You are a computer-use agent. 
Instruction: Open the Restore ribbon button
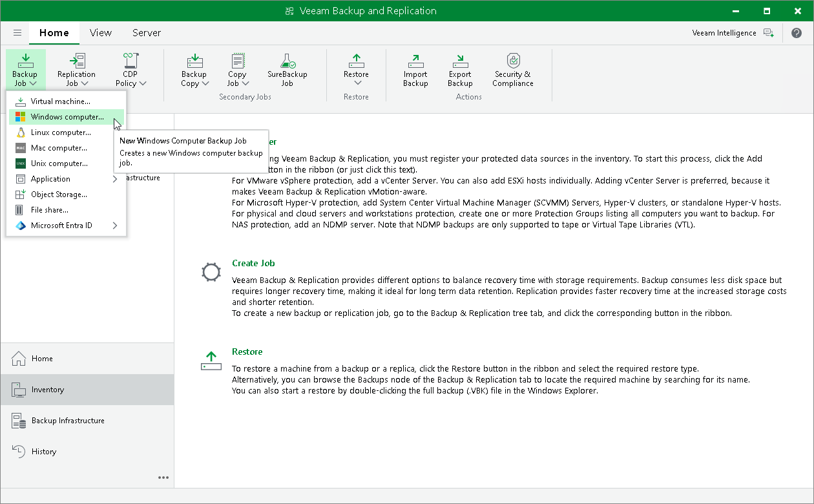click(x=356, y=70)
